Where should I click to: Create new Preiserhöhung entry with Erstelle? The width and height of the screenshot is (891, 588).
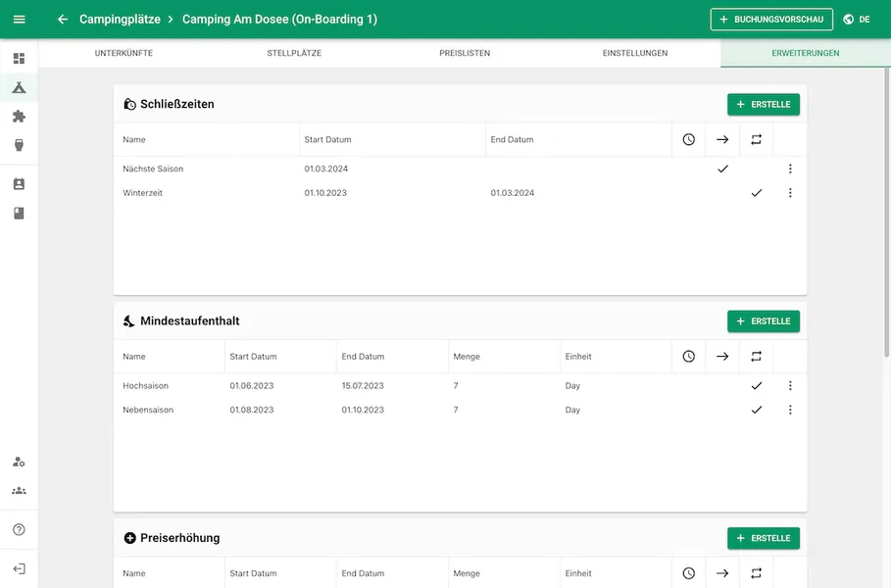pyautogui.click(x=764, y=539)
